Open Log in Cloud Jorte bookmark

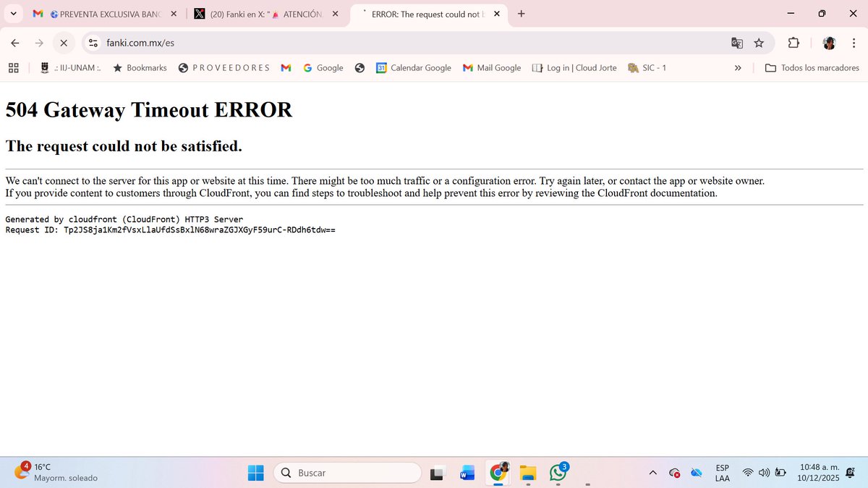point(574,68)
